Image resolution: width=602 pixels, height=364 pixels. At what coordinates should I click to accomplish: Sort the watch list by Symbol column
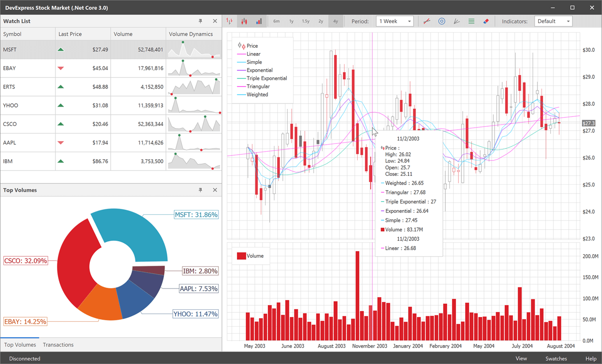[x=28, y=34]
